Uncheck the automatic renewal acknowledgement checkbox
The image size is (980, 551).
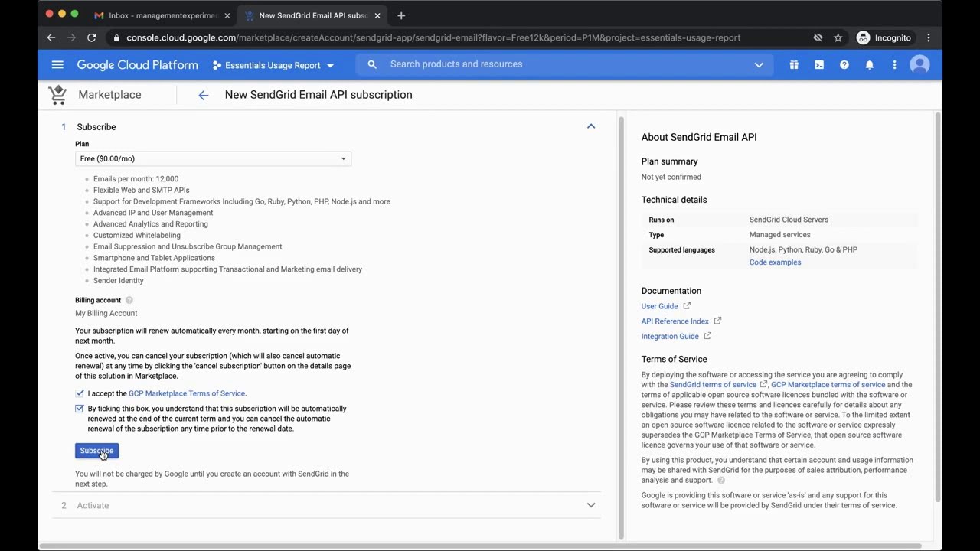[80, 409]
